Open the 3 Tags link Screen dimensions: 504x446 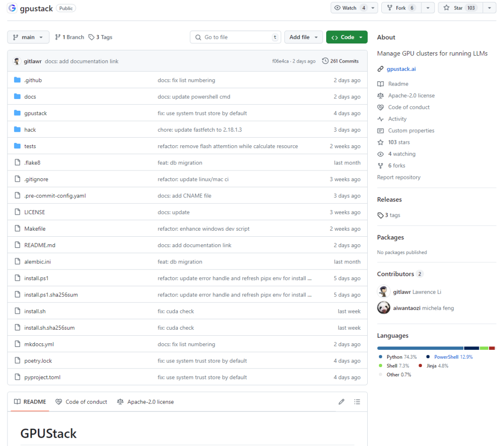click(100, 37)
